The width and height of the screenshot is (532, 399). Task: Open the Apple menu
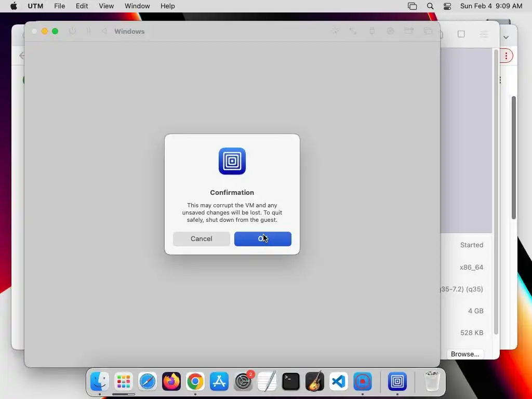pos(14,6)
